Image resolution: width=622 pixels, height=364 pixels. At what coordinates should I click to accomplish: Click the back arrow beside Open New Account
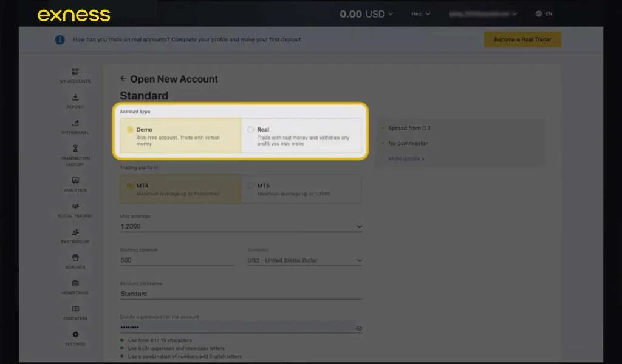(x=123, y=79)
